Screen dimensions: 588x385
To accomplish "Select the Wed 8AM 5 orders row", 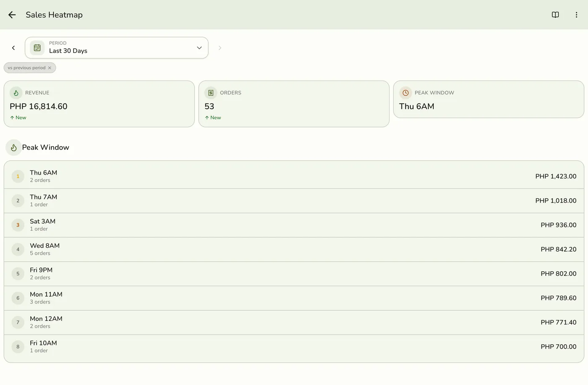I will 294,249.
